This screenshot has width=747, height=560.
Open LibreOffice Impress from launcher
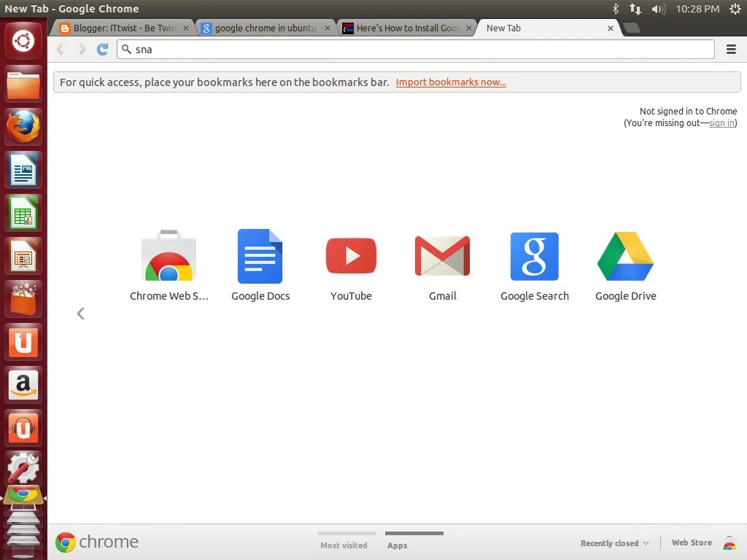point(23,256)
